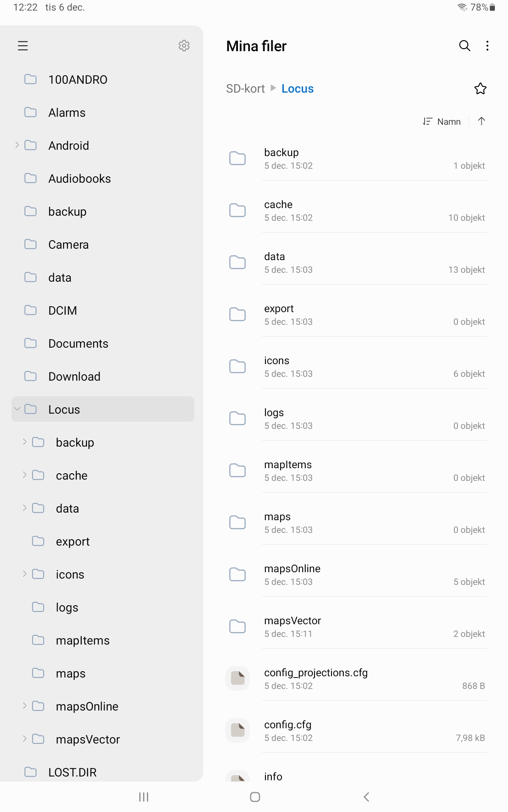
Task: Open config_projections.cfg file
Action: tap(316, 678)
